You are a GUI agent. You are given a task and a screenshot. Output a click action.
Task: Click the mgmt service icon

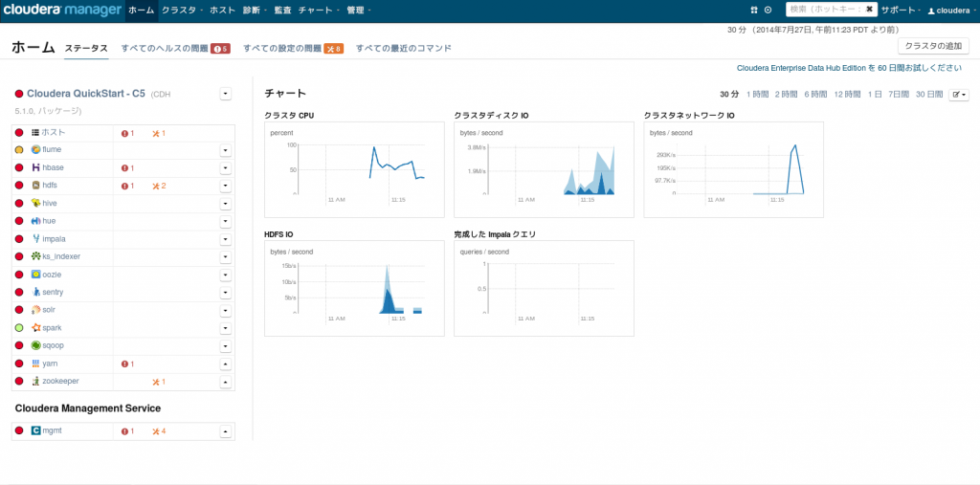pyautogui.click(x=36, y=430)
